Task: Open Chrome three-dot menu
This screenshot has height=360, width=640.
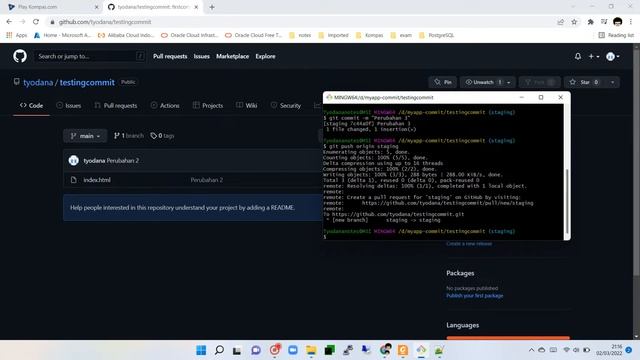Action: tap(631, 22)
